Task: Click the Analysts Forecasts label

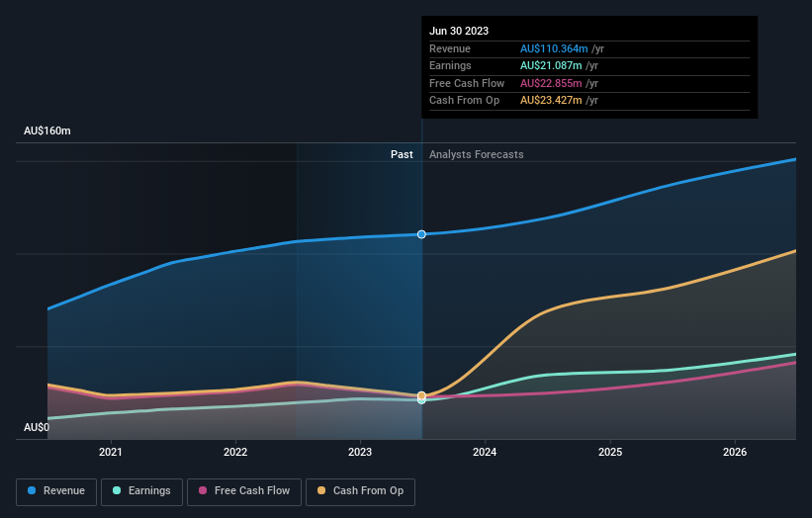Action: (x=477, y=154)
